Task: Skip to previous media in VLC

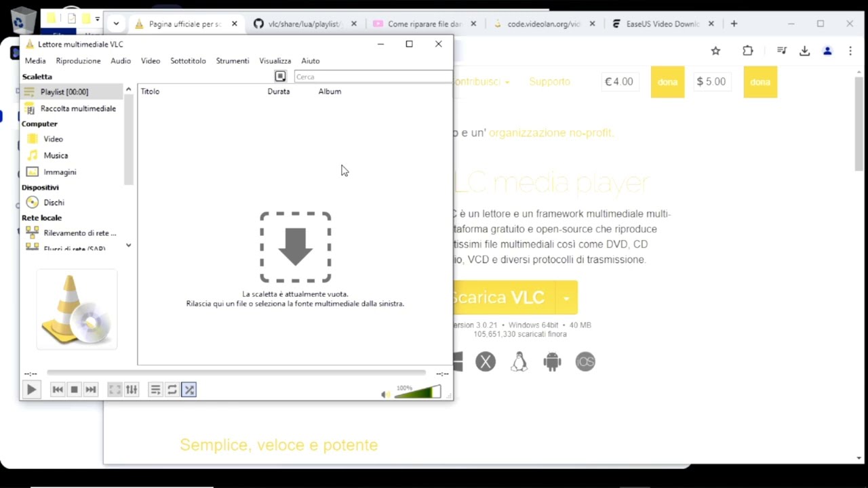Action: pos(58,390)
